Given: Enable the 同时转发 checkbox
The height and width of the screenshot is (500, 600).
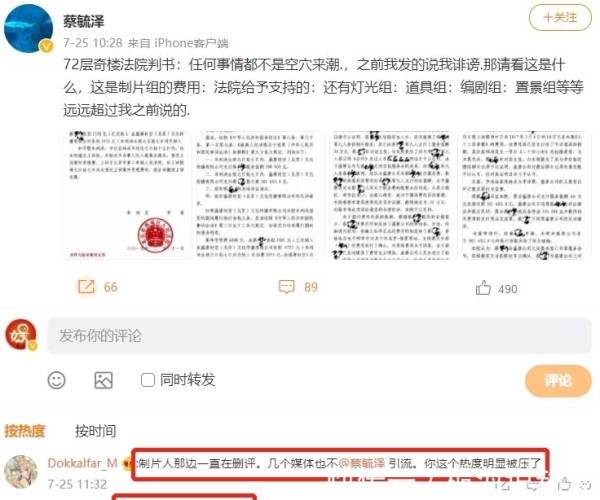Looking at the screenshot, I should pos(148,380).
